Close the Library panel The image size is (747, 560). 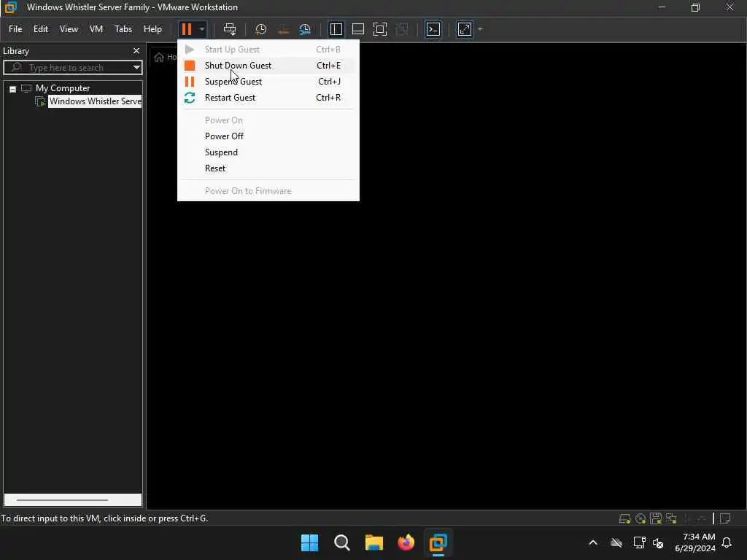point(136,51)
